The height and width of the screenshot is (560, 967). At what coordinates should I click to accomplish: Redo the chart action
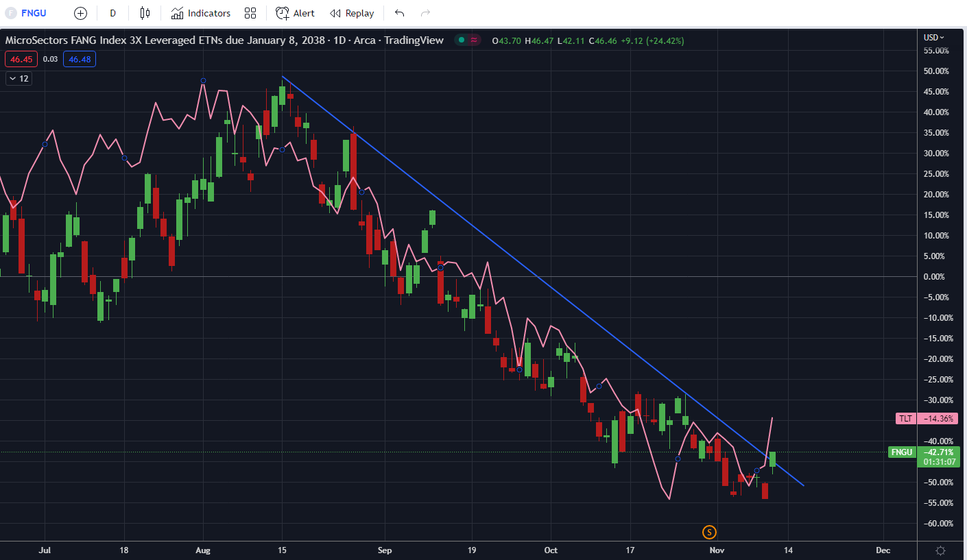[x=425, y=13]
